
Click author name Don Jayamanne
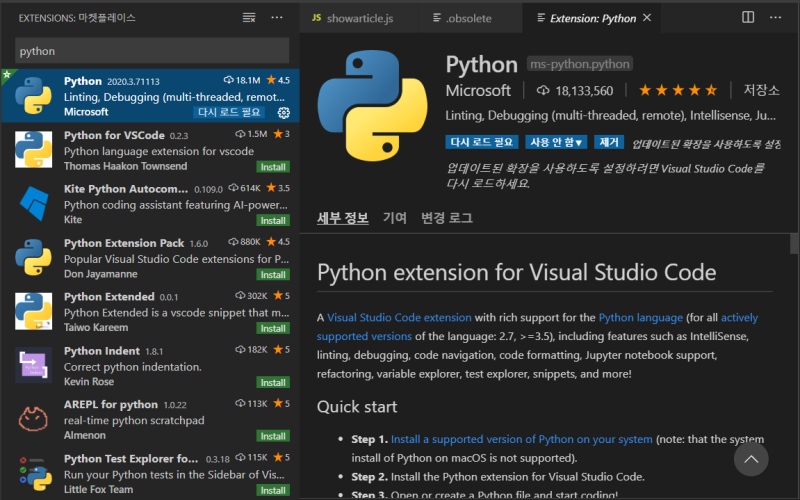click(x=101, y=274)
